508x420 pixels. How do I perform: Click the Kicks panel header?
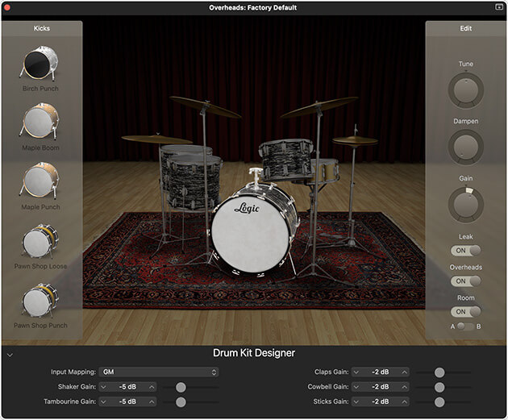pyautogui.click(x=41, y=28)
